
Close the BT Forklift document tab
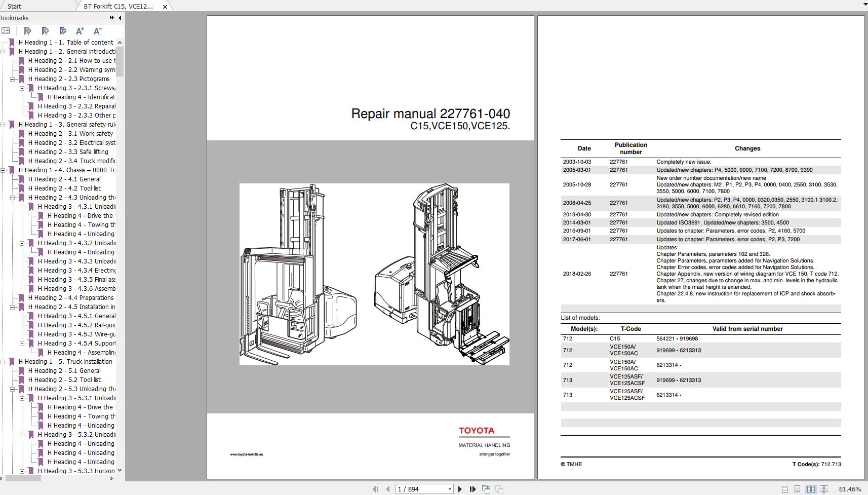point(165,7)
